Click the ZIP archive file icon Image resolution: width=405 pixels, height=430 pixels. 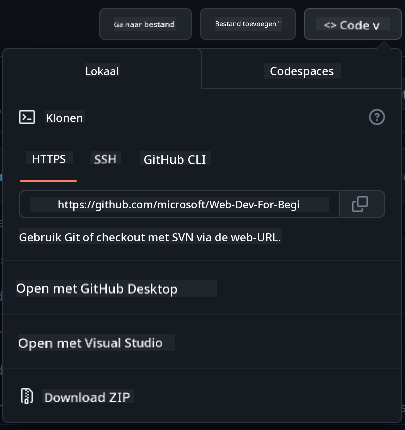click(27, 396)
